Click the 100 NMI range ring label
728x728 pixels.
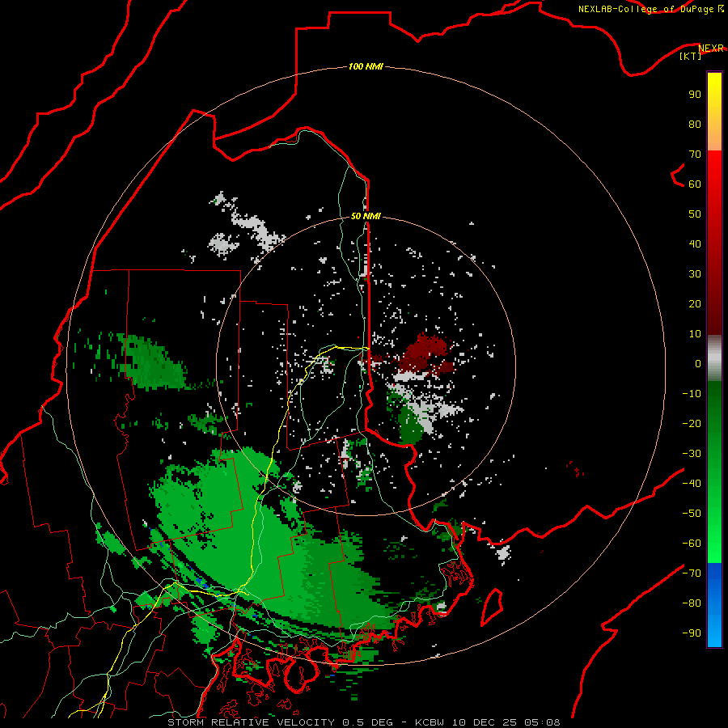pos(366,67)
